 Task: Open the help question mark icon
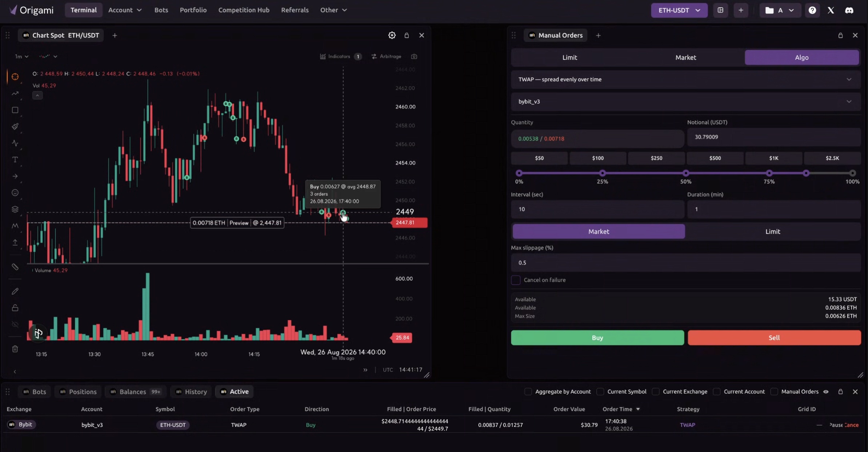(x=812, y=10)
